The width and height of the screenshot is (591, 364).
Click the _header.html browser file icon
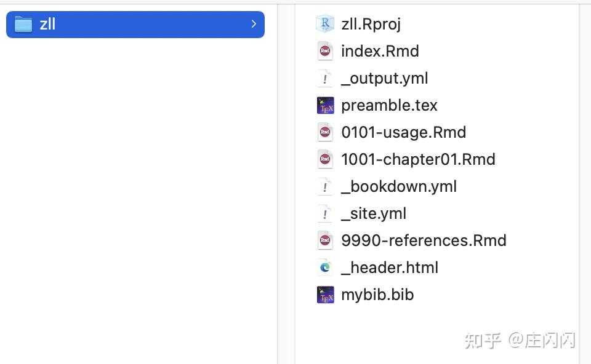pyautogui.click(x=325, y=267)
